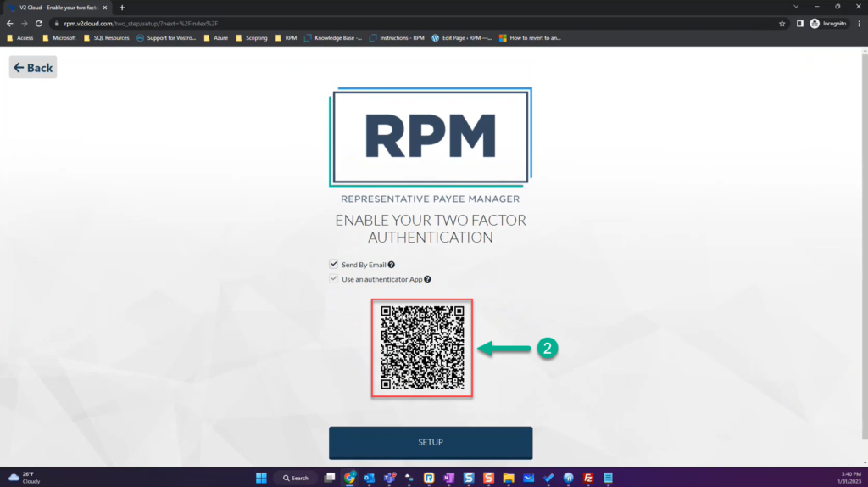View site information lock icon
868x487 pixels.
click(x=57, y=24)
